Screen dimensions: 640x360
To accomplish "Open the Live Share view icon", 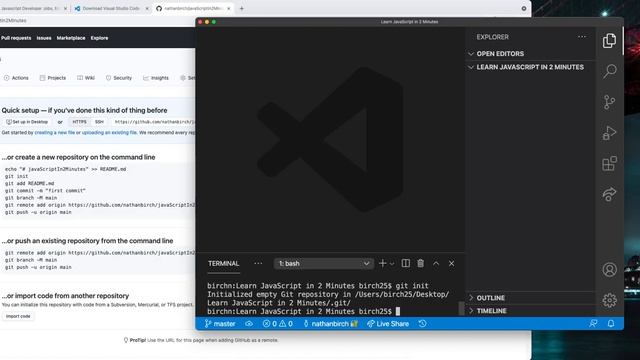I will click(x=609, y=194).
